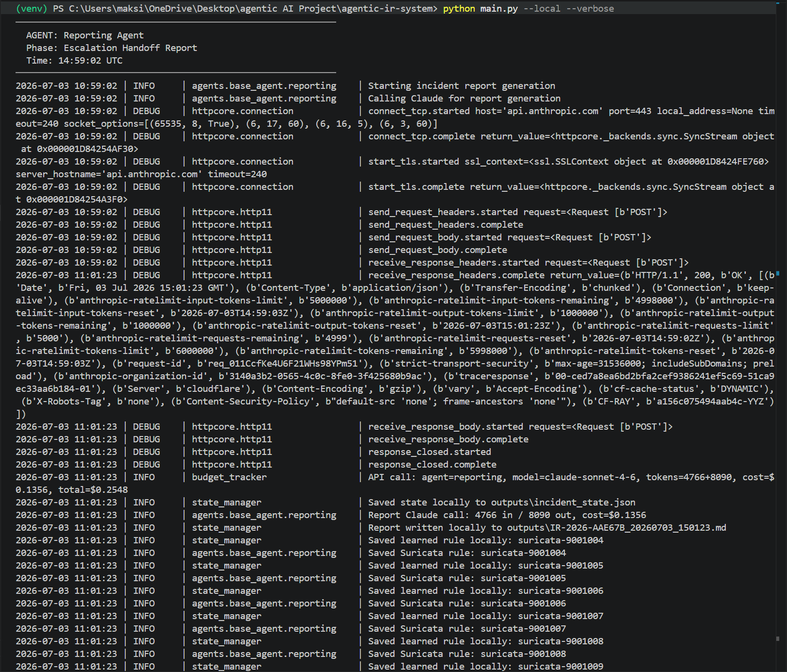
Task: Click the 'python main.py --local --verbose' command
Action: [529, 9]
